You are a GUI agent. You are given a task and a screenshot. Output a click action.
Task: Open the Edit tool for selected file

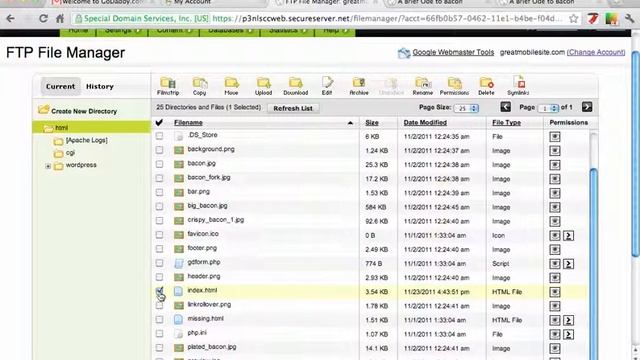point(327,86)
